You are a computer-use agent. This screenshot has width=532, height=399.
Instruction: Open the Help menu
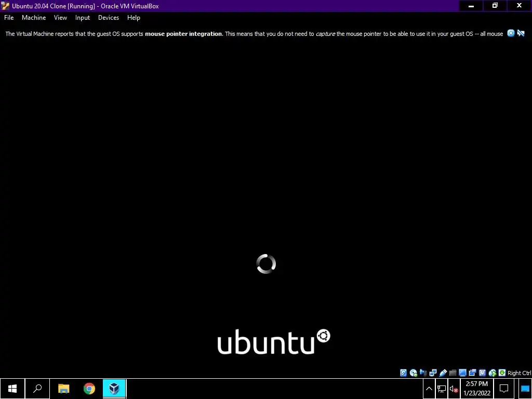pos(134,18)
